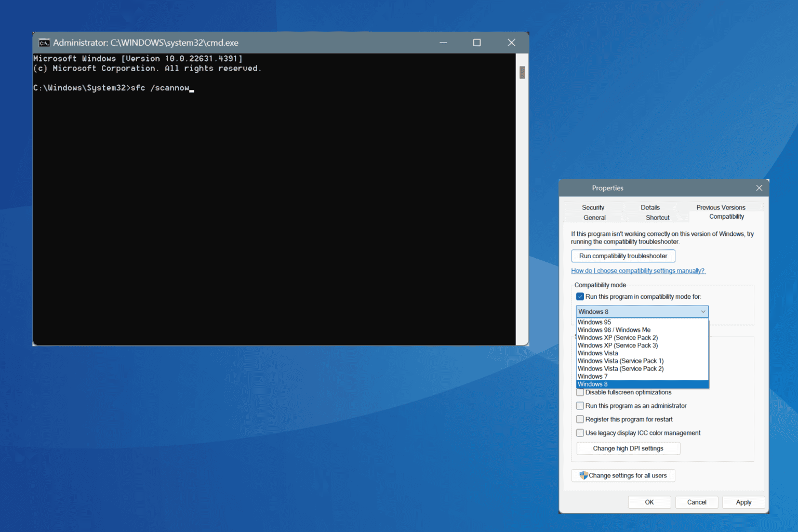Choose Windows 98 / Windows Me option
798x532 pixels.
pyautogui.click(x=643, y=330)
